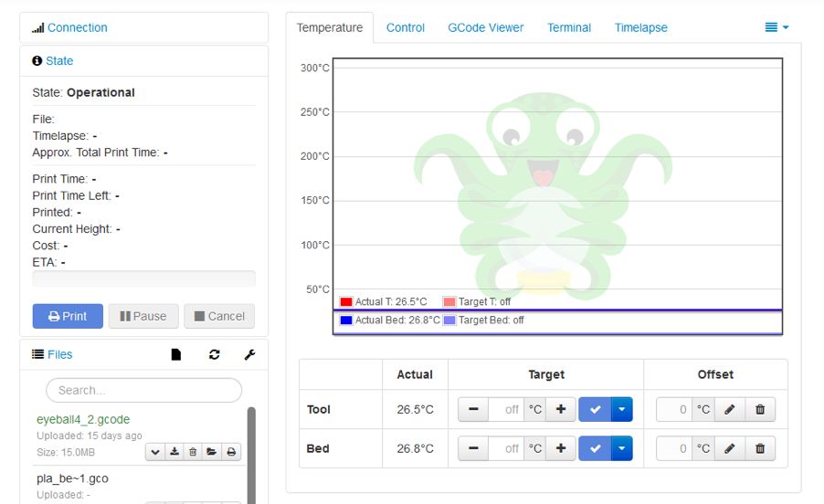This screenshot has height=504, width=824.
Task: Click the upload file icon in Files header
Action: tap(176, 355)
